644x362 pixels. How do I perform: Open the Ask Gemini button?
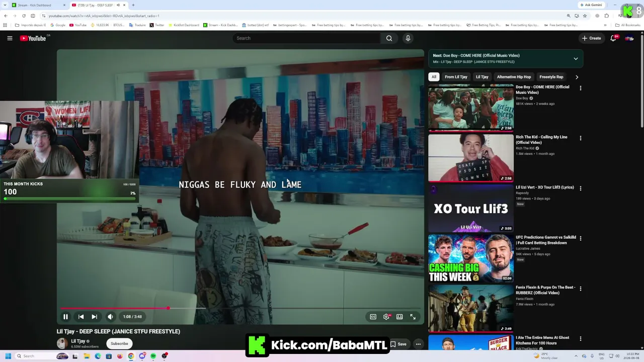[591, 5]
